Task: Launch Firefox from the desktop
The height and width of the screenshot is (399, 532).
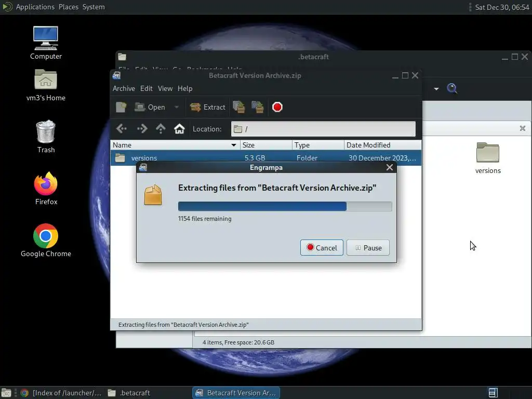Action: point(46,188)
